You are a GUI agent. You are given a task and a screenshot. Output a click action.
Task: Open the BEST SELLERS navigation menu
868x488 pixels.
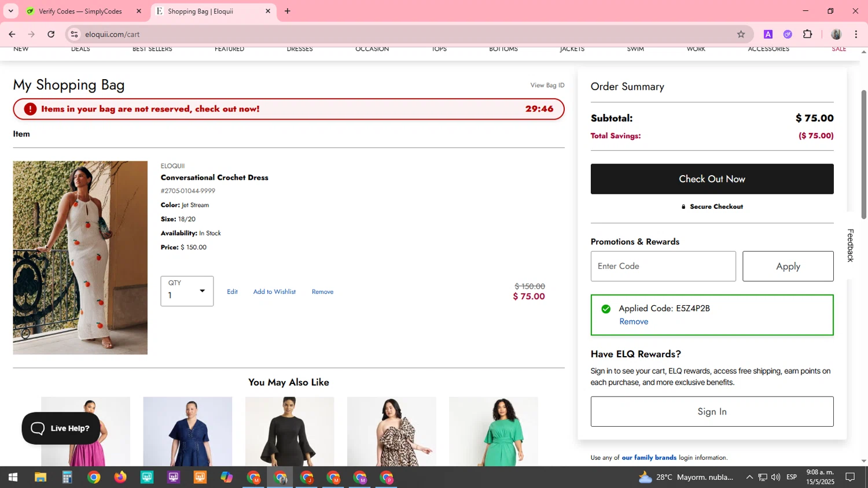[152, 49]
